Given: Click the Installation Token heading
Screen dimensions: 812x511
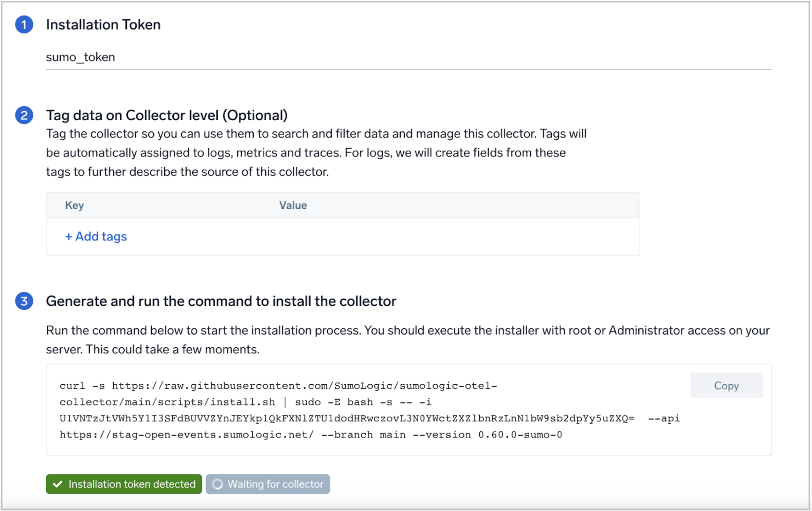Looking at the screenshot, I should [103, 25].
